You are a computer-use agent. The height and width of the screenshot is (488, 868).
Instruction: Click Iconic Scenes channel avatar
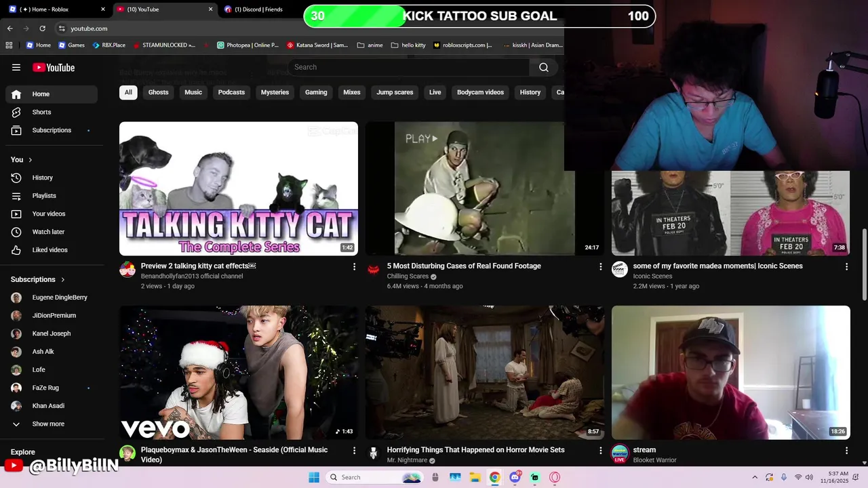(x=619, y=270)
